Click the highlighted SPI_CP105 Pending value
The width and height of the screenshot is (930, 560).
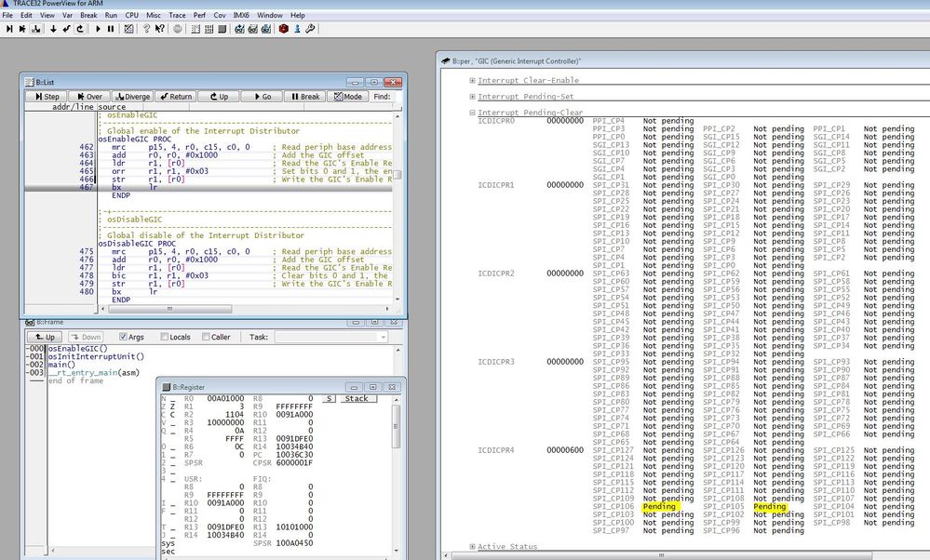(x=769, y=507)
